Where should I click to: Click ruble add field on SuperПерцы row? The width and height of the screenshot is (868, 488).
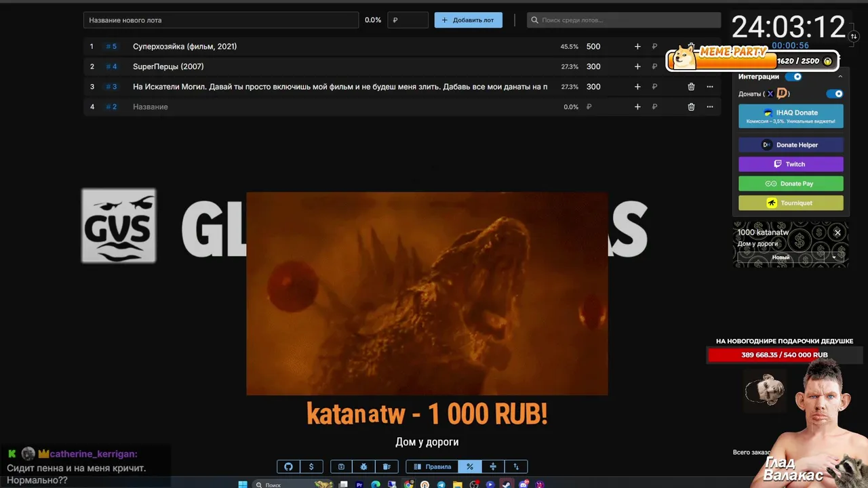click(x=655, y=66)
